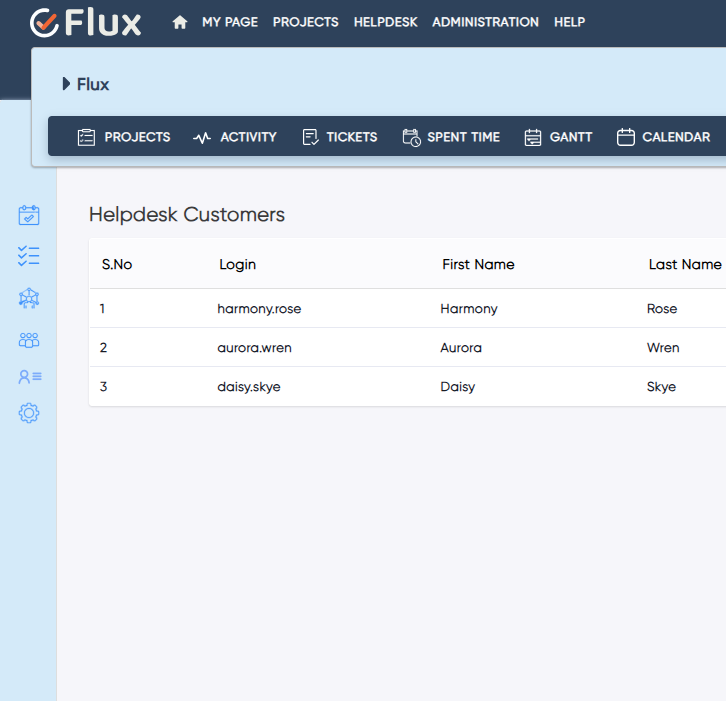Open the settings gear in the sidebar
This screenshot has height=701, width=726.
[29, 413]
